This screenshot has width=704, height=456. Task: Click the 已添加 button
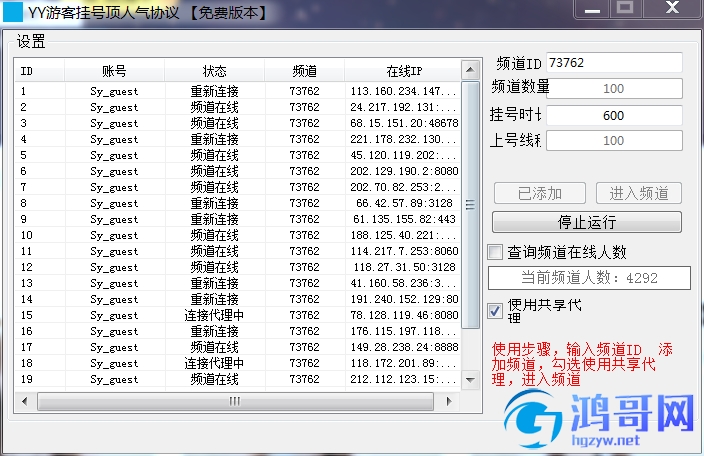540,193
